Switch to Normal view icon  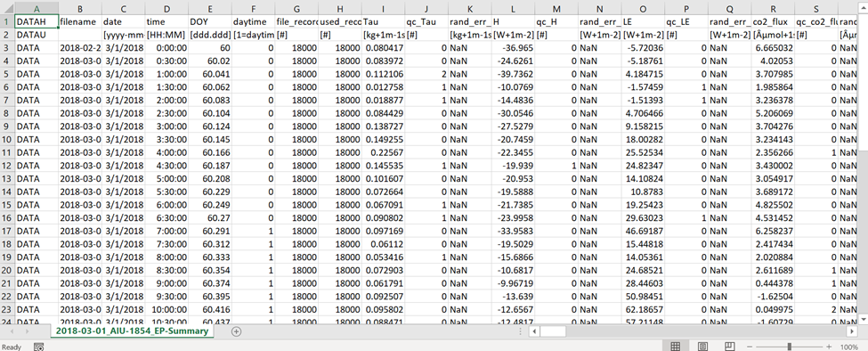[x=676, y=347]
